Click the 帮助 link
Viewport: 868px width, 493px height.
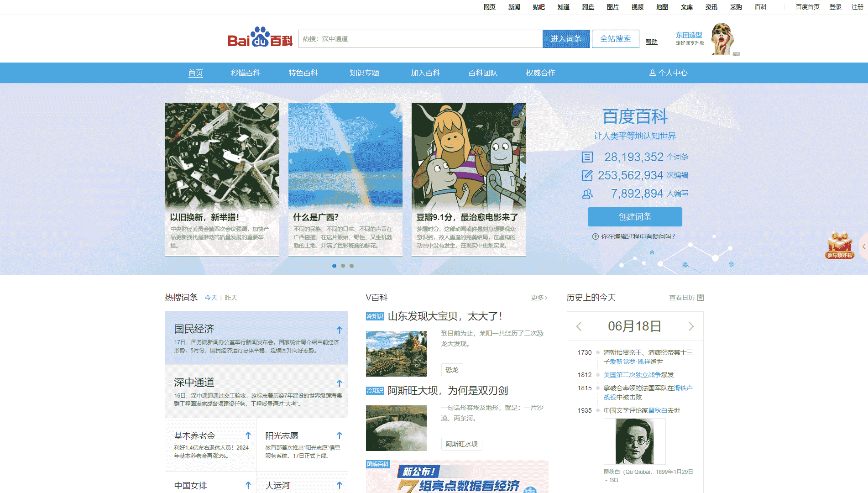[x=651, y=42]
